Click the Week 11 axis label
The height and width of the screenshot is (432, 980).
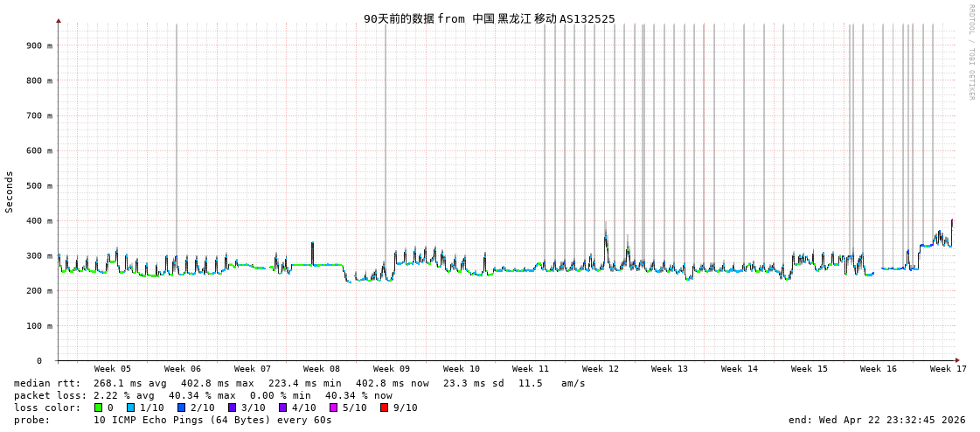coord(530,369)
